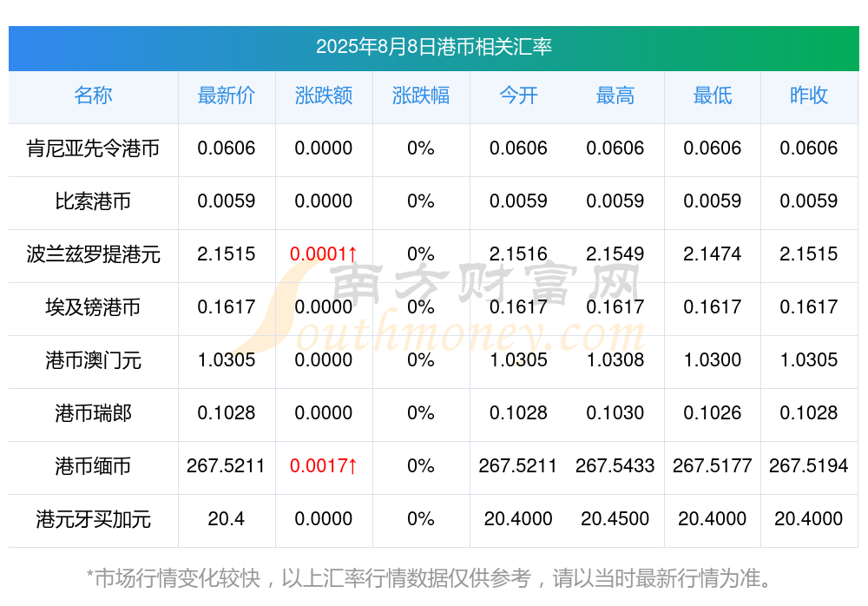This screenshot has width=868, height=606.
Task: Click the 0.1026 lowest price
Action: pos(713,413)
